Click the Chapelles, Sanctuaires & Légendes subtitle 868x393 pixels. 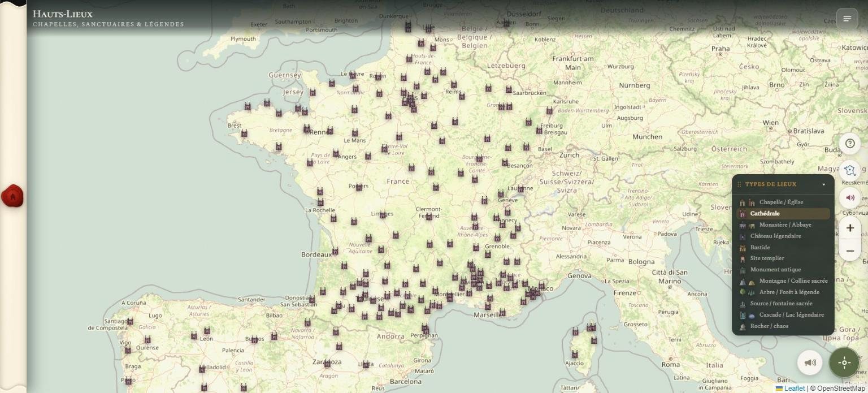pyautogui.click(x=108, y=24)
